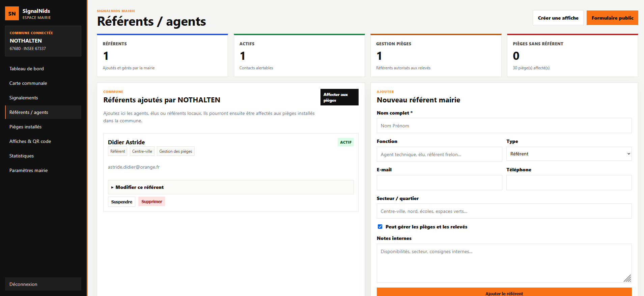Click the PIÈGES SANS RÉFÉRENT stat card
This screenshot has height=296, width=644.
tap(572, 55)
